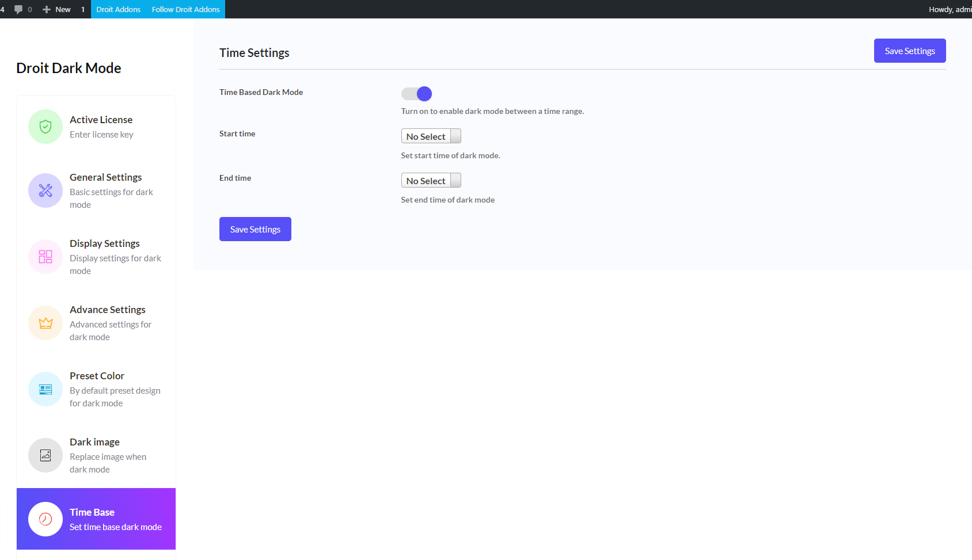Open the General Settings tab title
The image size is (972, 560).
pos(106,177)
